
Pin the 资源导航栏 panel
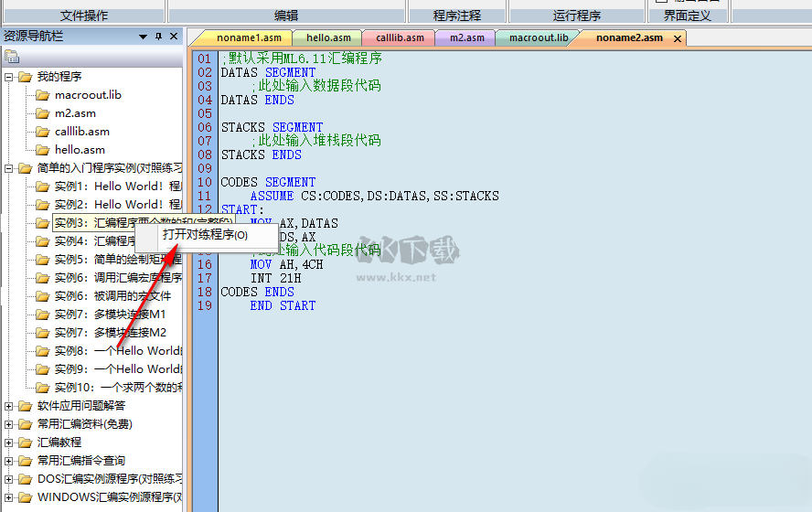(158, 37)
